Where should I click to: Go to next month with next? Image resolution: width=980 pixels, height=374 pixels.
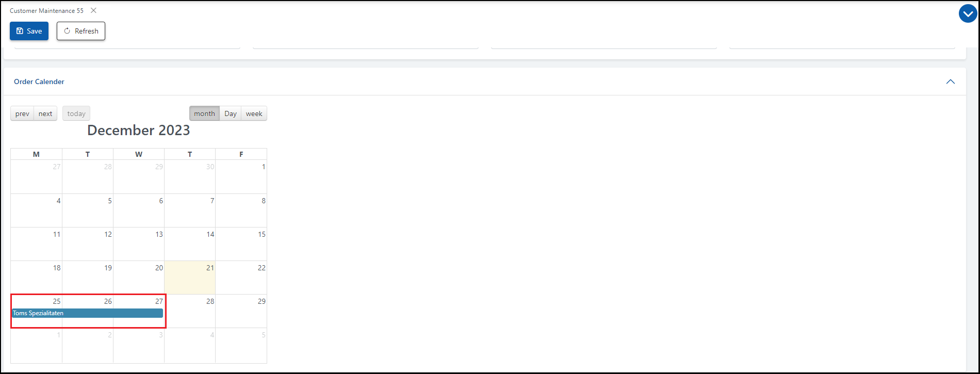tap(45, 113)
